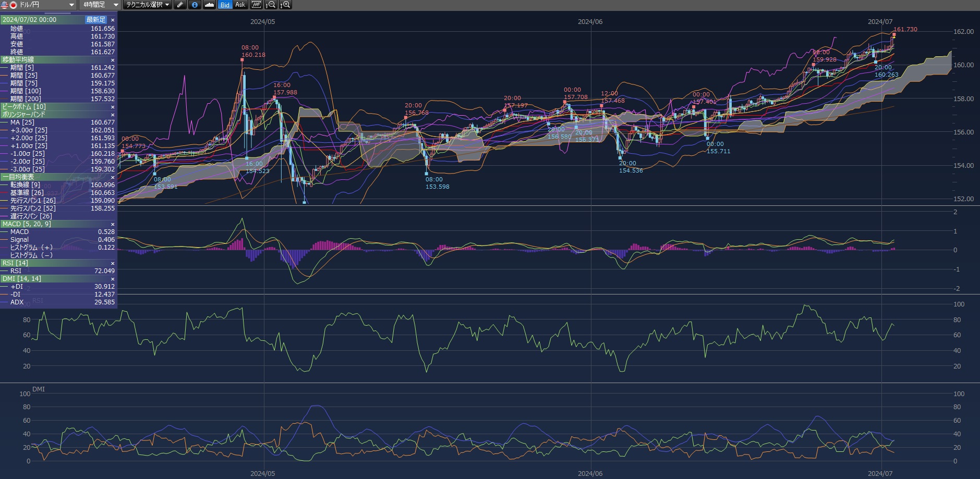Click the 最新足 button

pyautogui.click(x=96, y=20)
